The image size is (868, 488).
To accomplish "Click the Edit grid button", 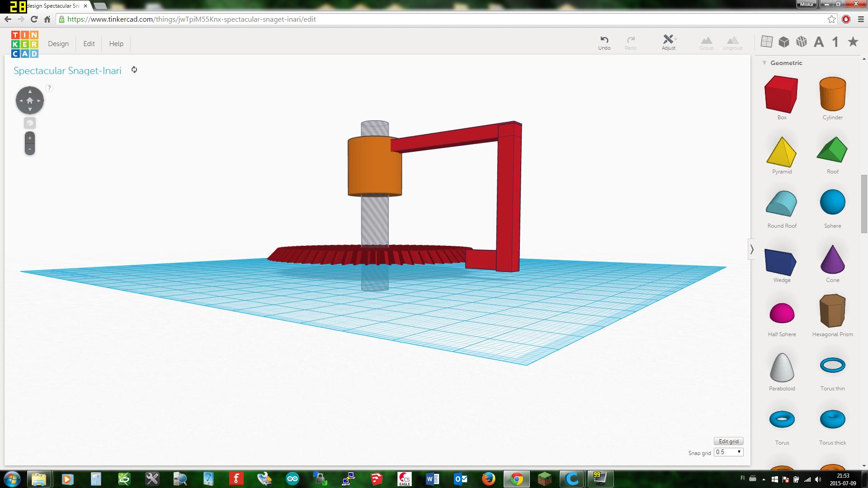I will tap(728, 441).
